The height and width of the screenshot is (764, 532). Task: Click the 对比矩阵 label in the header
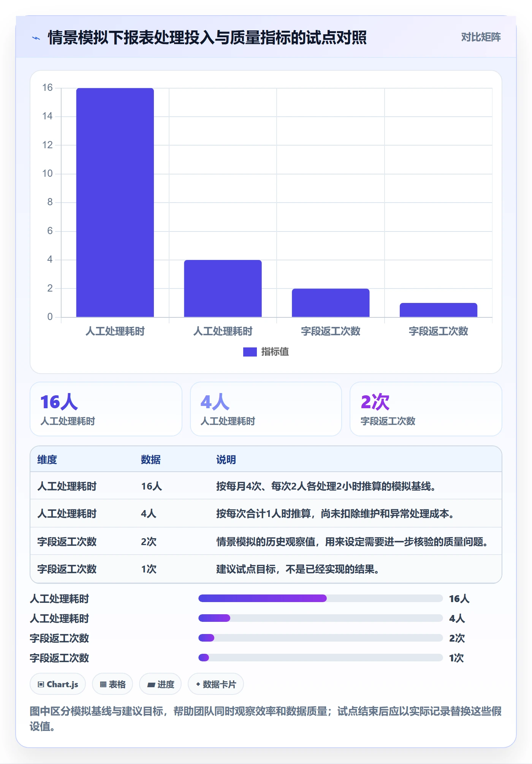[481, 37]
